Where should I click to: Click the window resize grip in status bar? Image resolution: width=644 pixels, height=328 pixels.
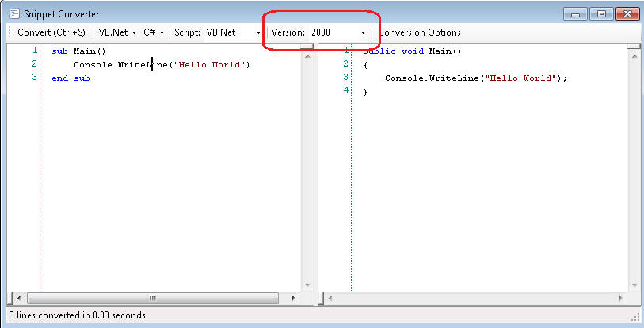click(x=636, y=318)
